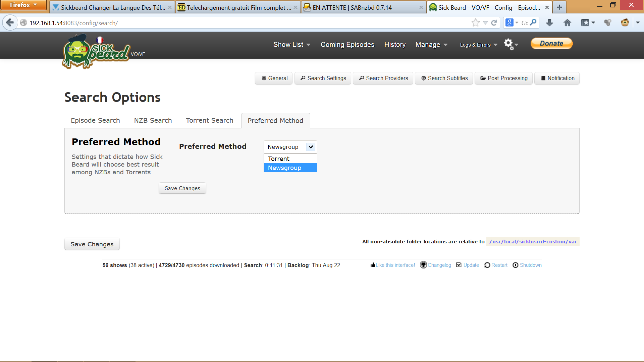The width and height of the screenshot is (644, 362).
Task: Click the Firefox home icon
Action: point(567,23)
